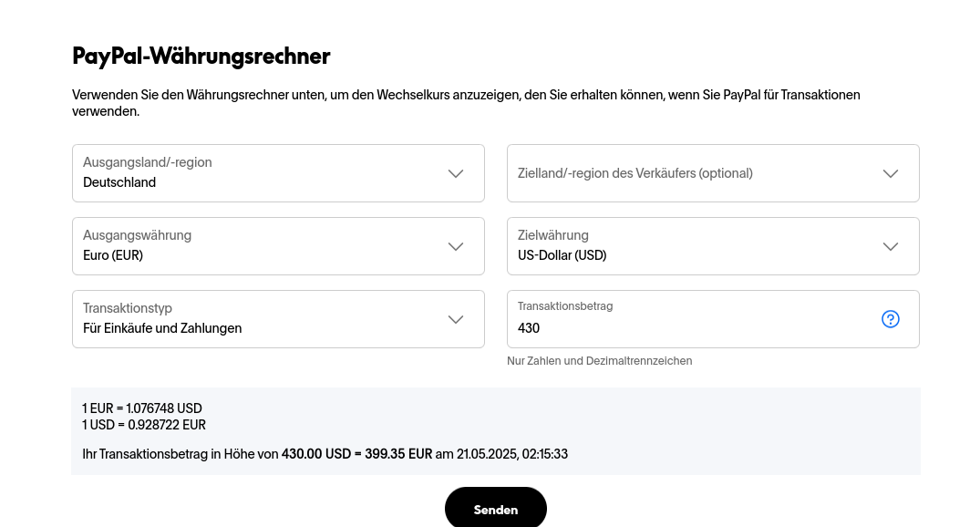Click the Ausgangswährung chevron arrow icon
Image resolution: width=980 pixels, height=527 pixels.
(456, 246)
